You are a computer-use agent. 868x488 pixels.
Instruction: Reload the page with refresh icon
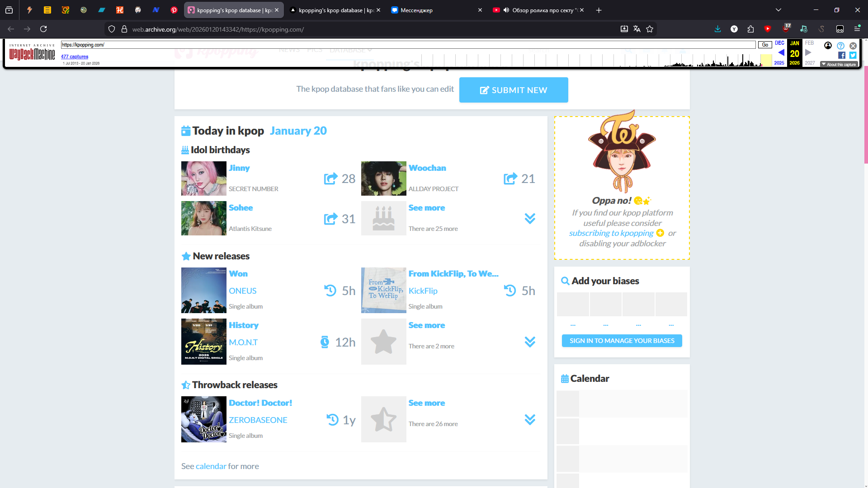click(43, 29)
